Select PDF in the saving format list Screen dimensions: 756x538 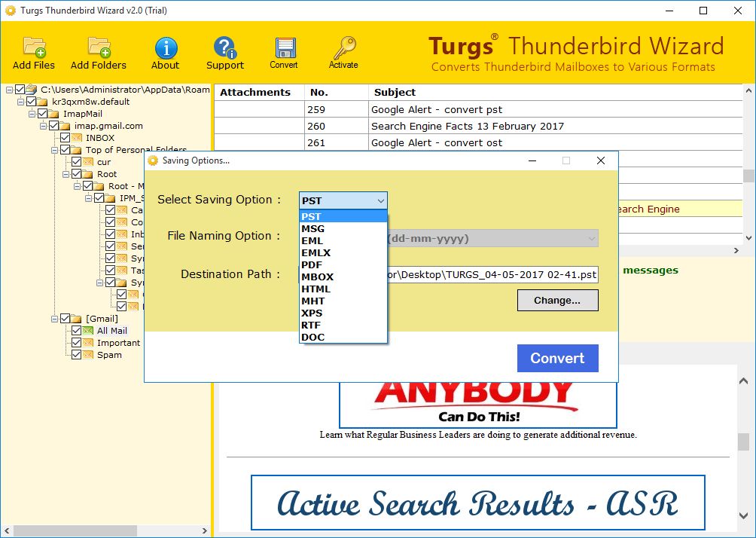pos(343,265)
